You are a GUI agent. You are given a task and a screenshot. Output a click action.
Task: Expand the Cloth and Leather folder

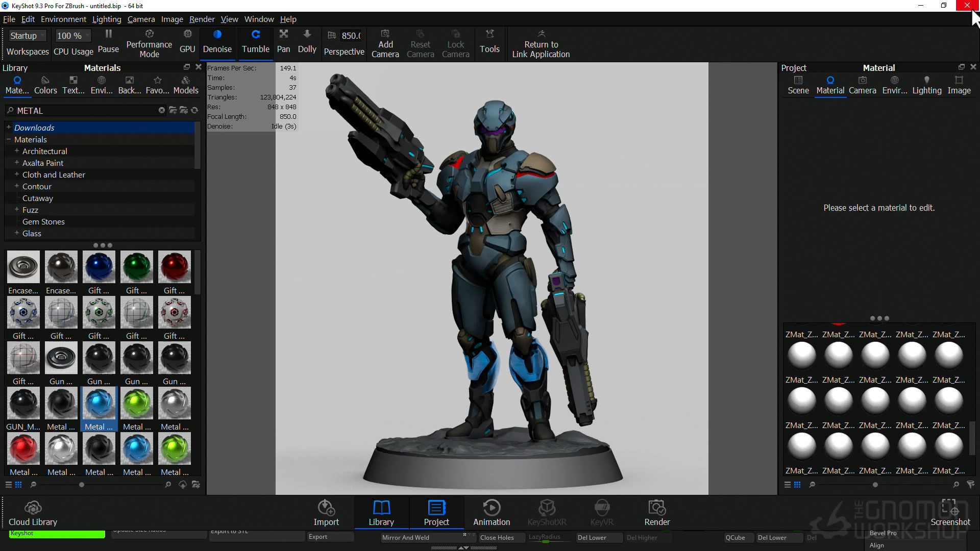17,174
